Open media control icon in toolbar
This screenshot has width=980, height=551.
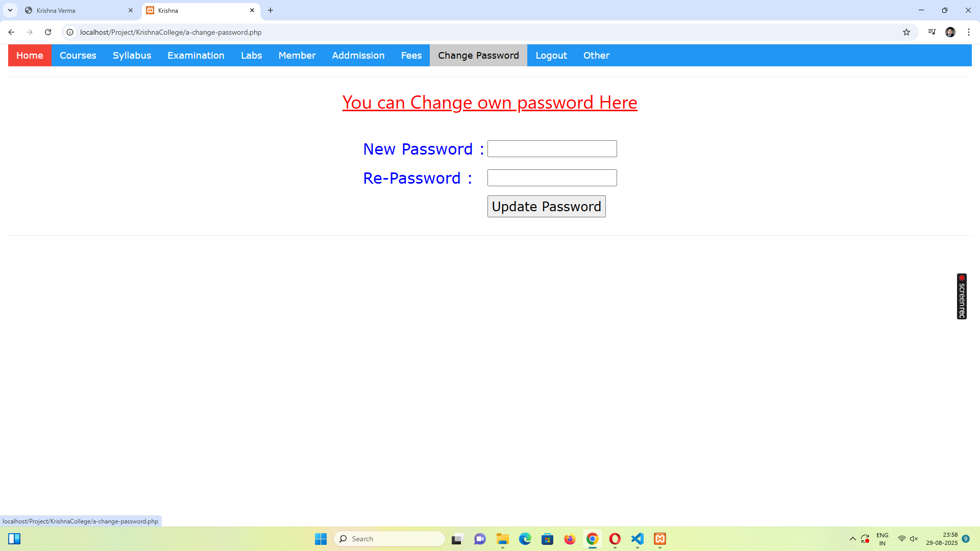pyautogui.click(x=932, y=32)
